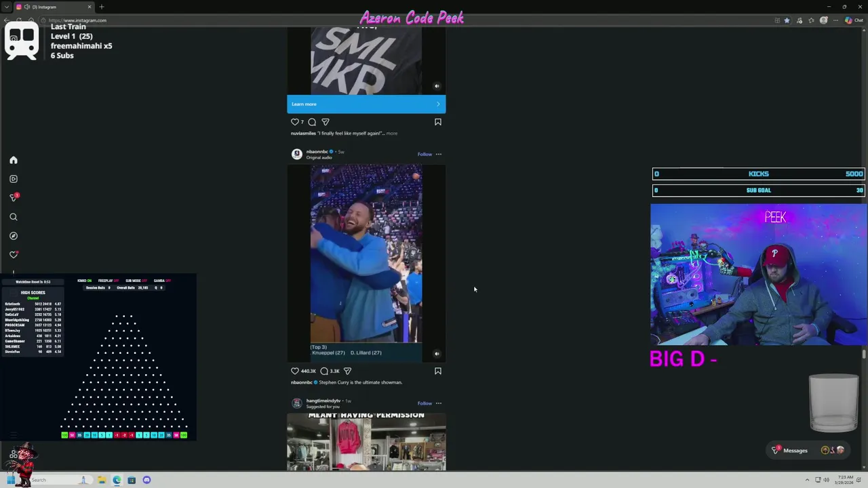Image resolution: width=868 pixels, height=488 pixels.
Task: Follow the nbaonnbc account
Action: coord(425,154)
